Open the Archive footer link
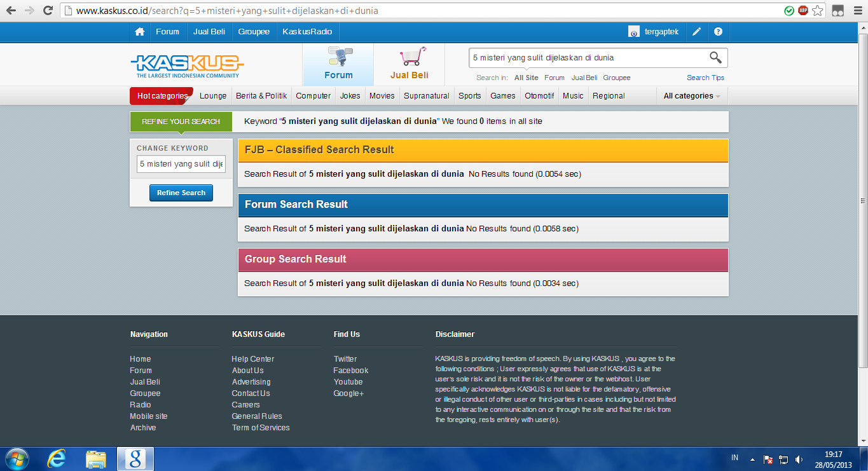Image resolution: width=868 pixels, height=471 pixels. pyautogui.click(x=143, y=428)
